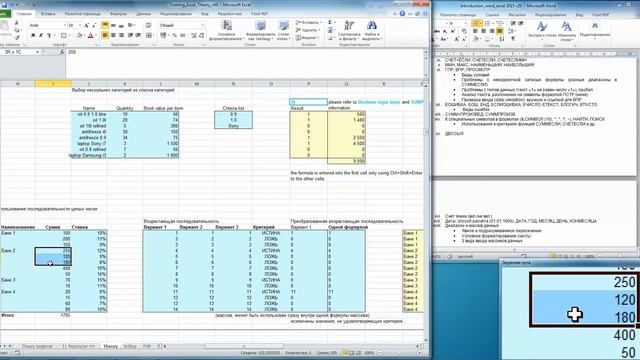Open Excel 'Формулы' ribbon tab
640x360 pixels.
click(x=118, y=13)
